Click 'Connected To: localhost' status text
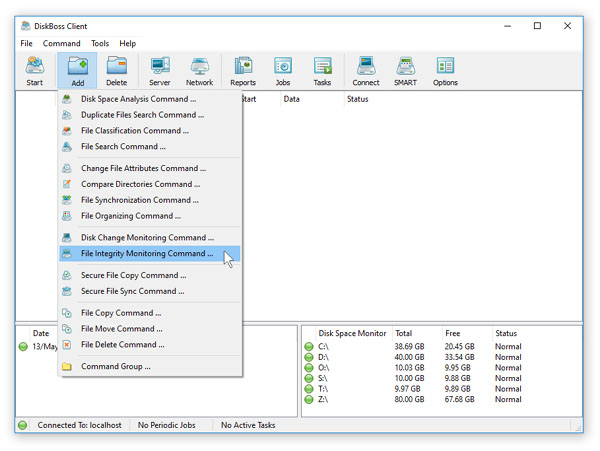600x451 pixels. pyautogui.click(x=79, y=425)
